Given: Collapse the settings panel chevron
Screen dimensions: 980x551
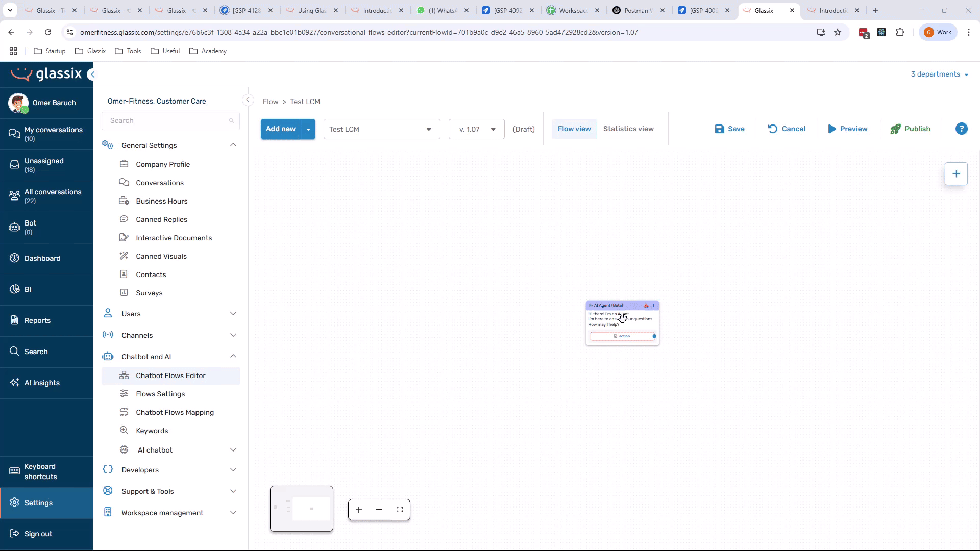Looking at the screenshot, I should [x=248, y=100].
